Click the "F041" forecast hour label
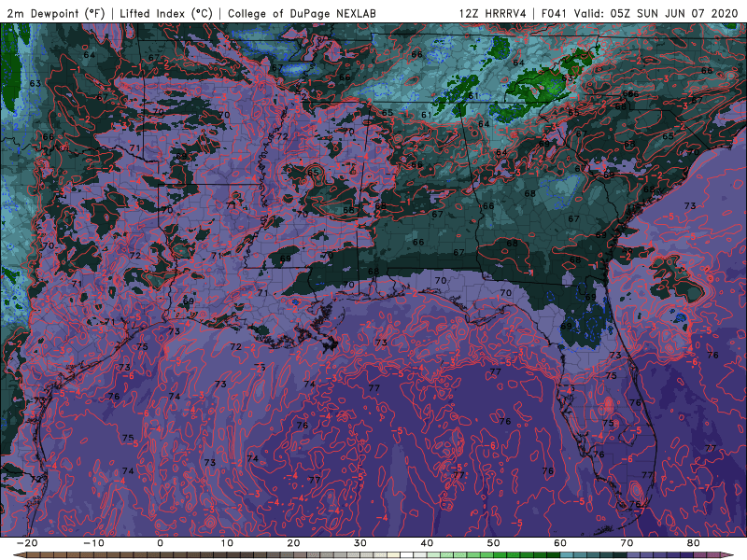The width and height of the screenshot is (747, 560). pos(554,14)
